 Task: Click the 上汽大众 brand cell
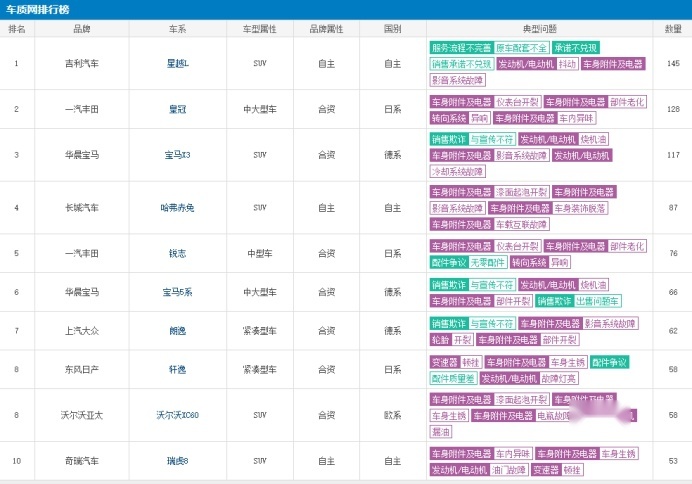click(82, 330)
